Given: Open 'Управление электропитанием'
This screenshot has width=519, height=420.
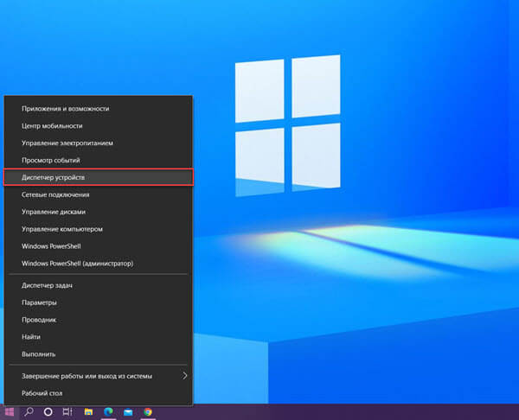Looking at the screenshot, I should (80, 143).
